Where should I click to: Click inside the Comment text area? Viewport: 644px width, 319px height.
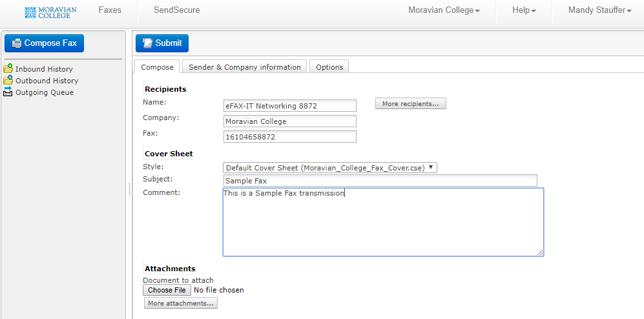[x=383, y=222]
